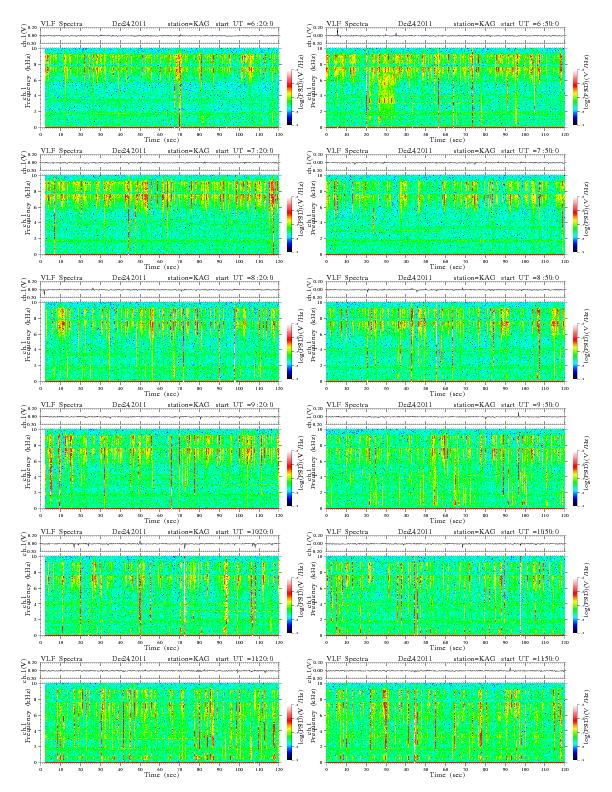
Task: Click the ch.1 waveform strip above the 6:20:0 spectrogram
Action: pos(160,36)
